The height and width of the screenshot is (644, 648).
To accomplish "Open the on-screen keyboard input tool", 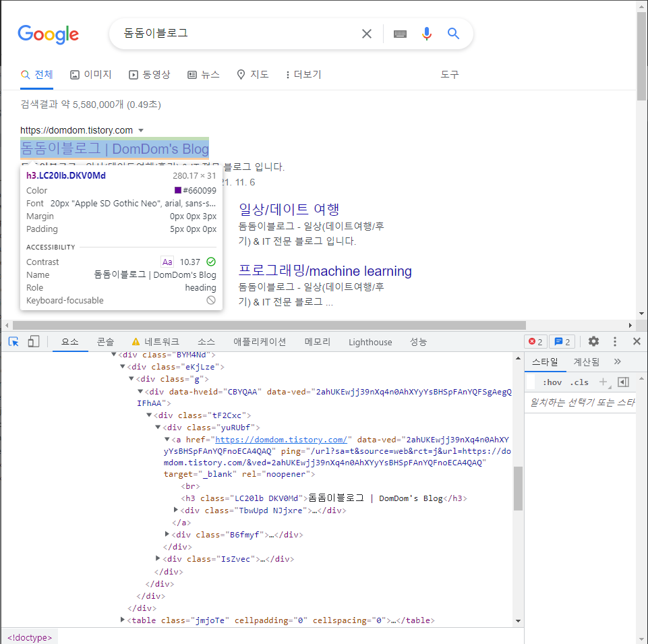I will tap(400, 34).
